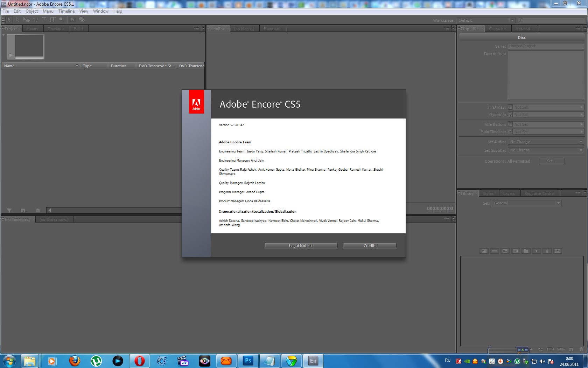Click the Project preview thumbnail
This screenshot has height=368, width=588.
29,46
